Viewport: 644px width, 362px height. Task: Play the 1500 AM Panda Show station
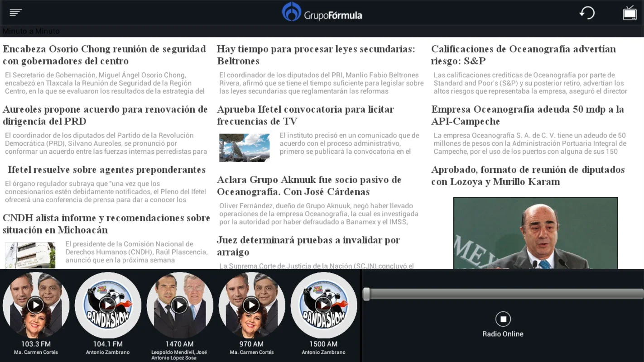(323, 305)
